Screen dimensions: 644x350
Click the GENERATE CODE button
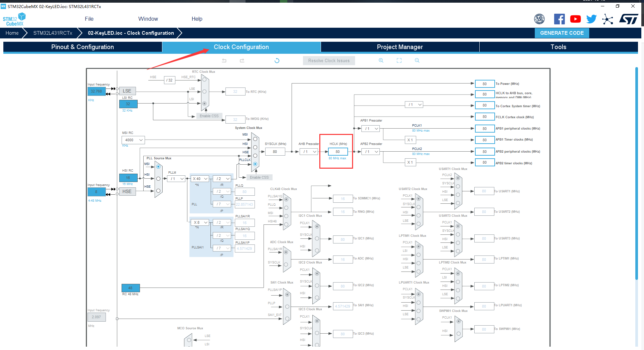pos(561,33)
